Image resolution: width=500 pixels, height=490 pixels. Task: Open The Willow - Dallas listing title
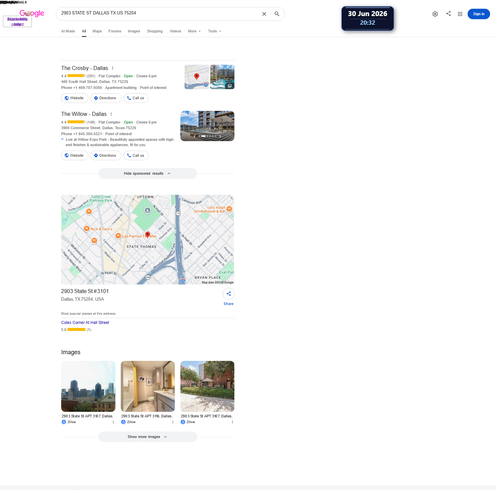84,114
